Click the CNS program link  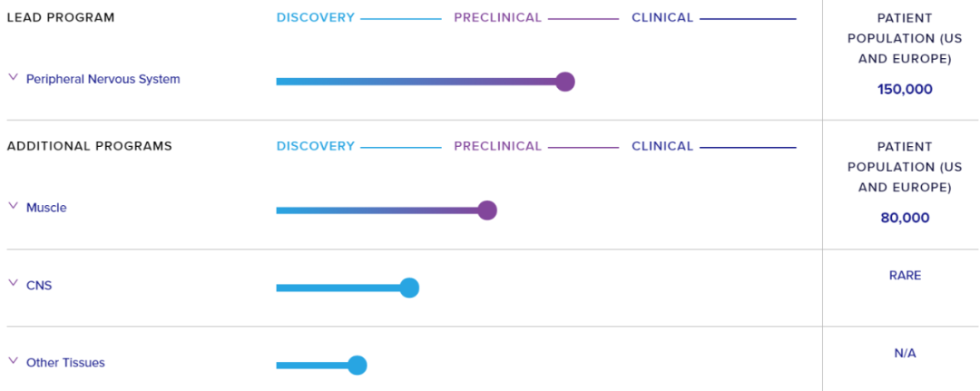pyautogui.click(x=39, y=285)
